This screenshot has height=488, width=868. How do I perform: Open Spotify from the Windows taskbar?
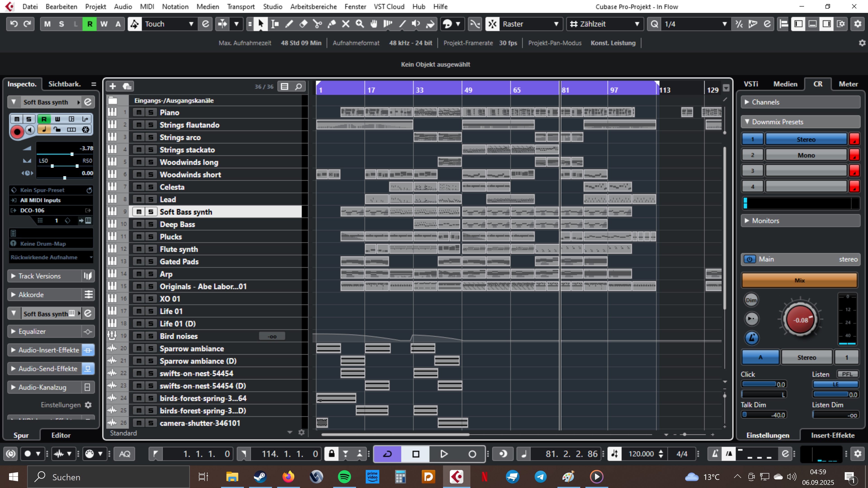[344, 476]
